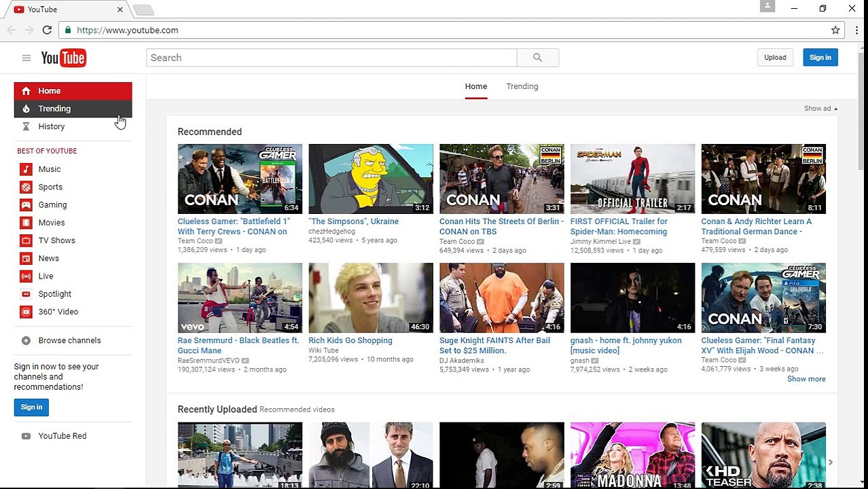This screenshot has height=489, width=868.
Task: Open Jimmy Kimmel Live channel link
Action: coord(601,241)
